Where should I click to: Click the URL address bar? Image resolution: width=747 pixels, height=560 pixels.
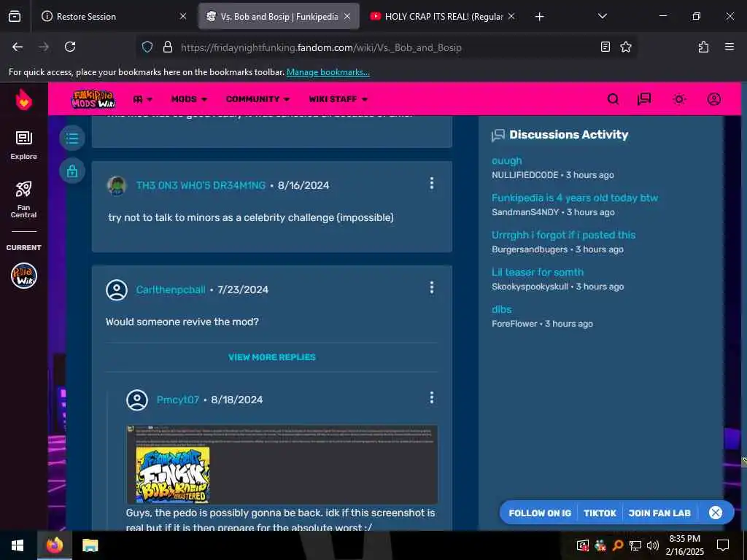click(386, 47)
